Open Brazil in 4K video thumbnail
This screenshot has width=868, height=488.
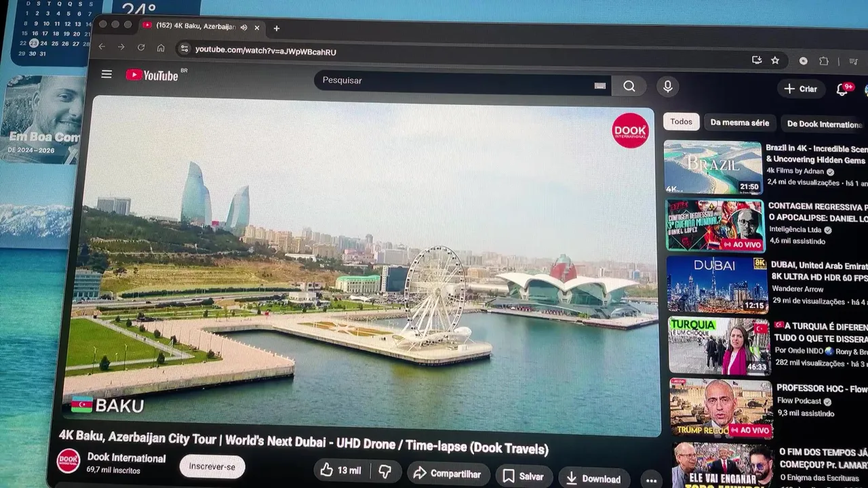click(713, 167)
